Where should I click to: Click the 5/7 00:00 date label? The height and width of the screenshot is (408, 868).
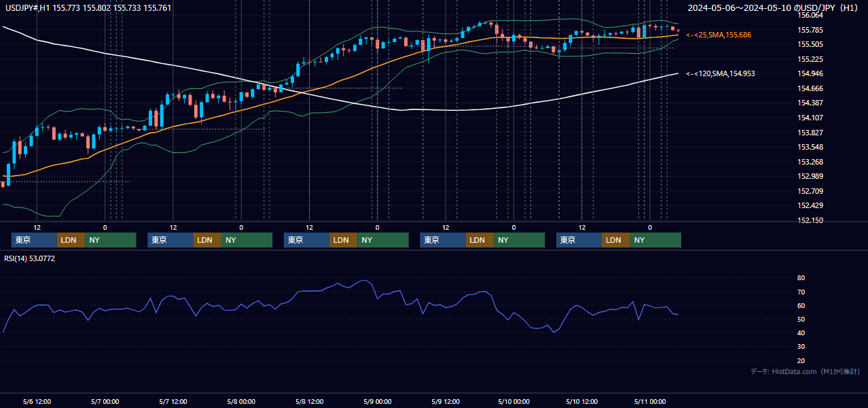click(105, 401)
